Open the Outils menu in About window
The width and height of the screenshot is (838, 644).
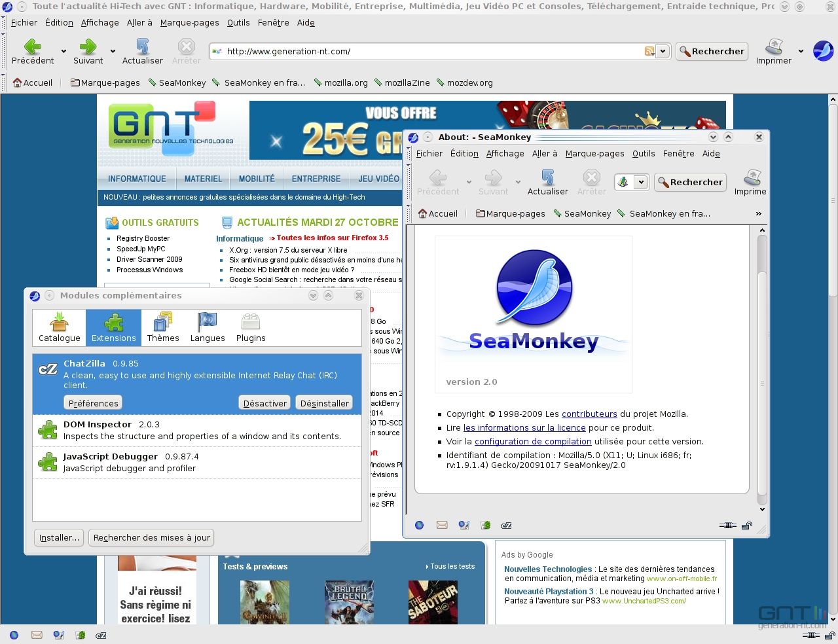click(644, 153)
